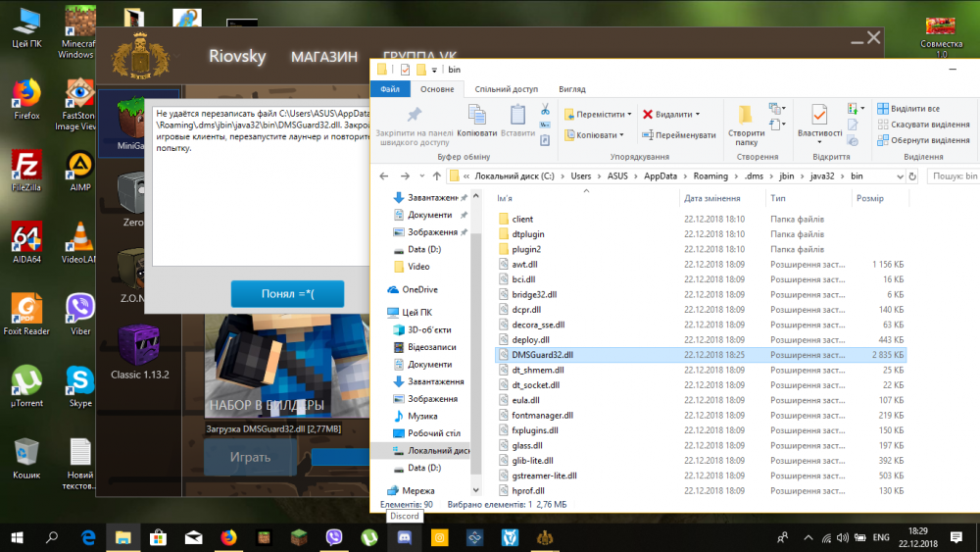This screenshot has width=980, height=552.
Task: Invert selection (Обернути виділення) in ribbon
Action: (923, 140)
